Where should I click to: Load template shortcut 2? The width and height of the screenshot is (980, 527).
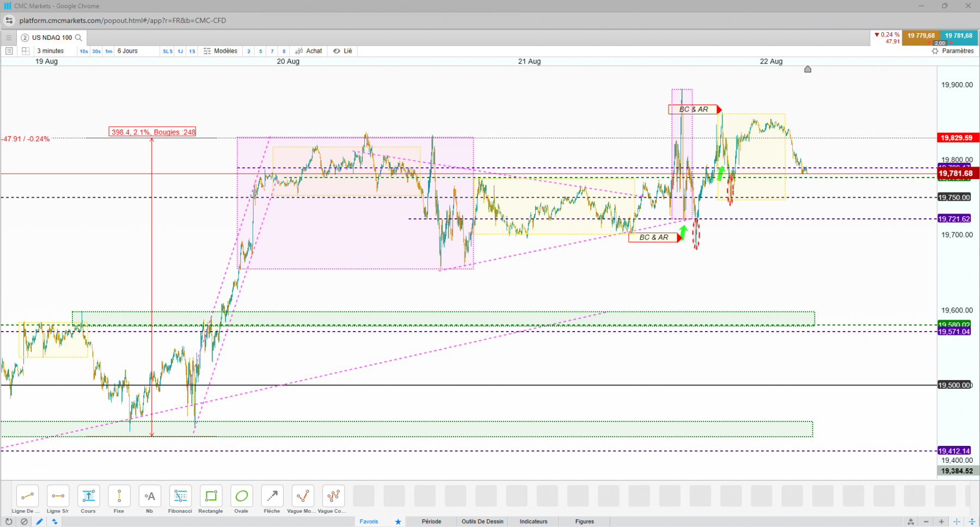[249, 51]
